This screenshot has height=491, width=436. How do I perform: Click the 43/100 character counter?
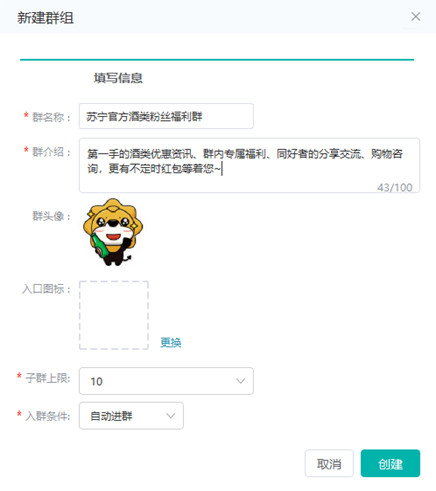tap(395, 187)
